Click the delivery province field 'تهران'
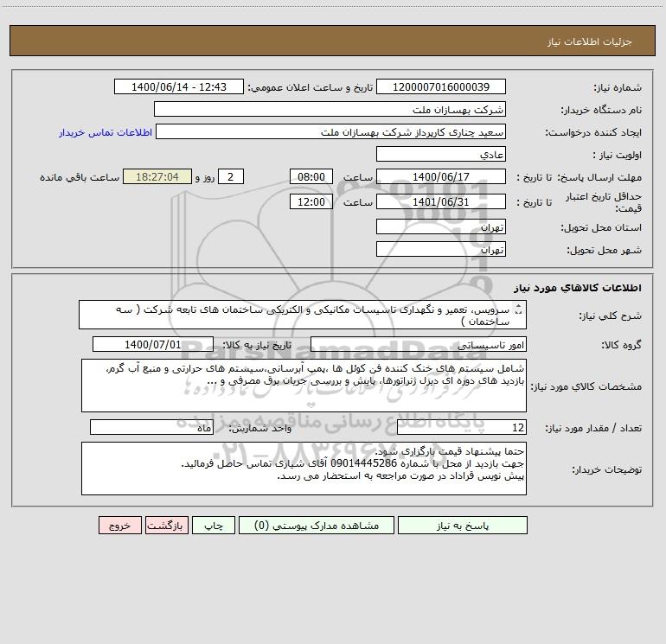Screen dimensions: 666x644 (441, 226)
